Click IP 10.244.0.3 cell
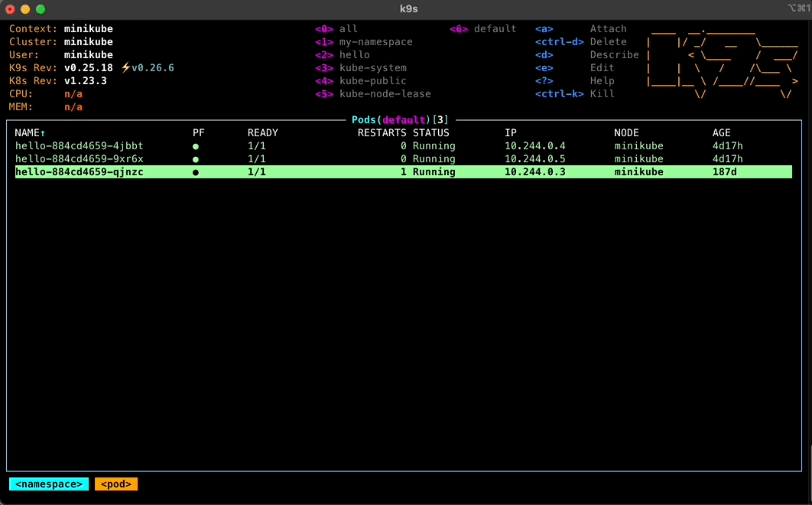The image size is (812, 505). 535,171
